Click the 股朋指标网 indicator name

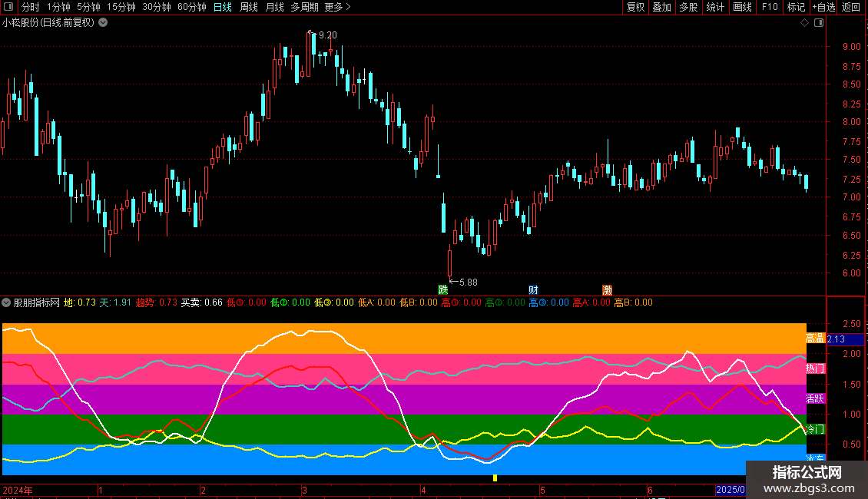(37, 302)
